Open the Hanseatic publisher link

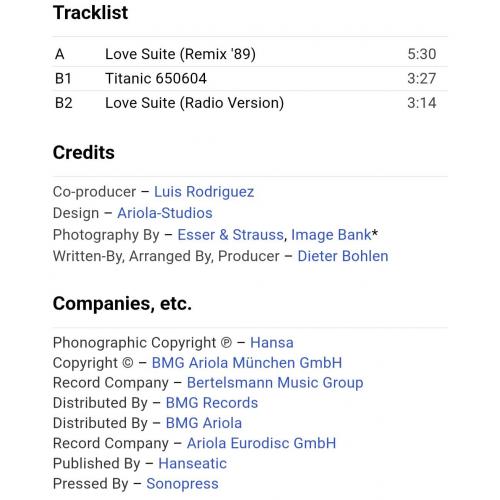[x=192, y=464]
